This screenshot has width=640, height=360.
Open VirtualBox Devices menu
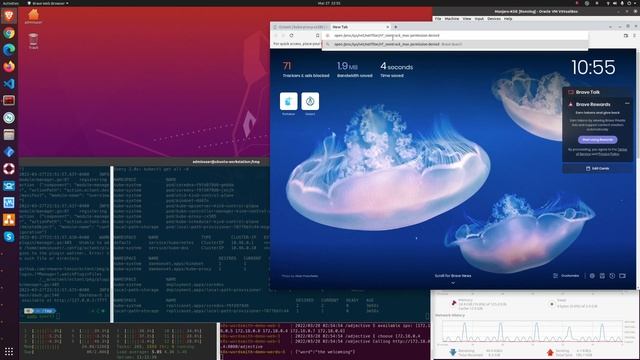click(x=494, y=19)
